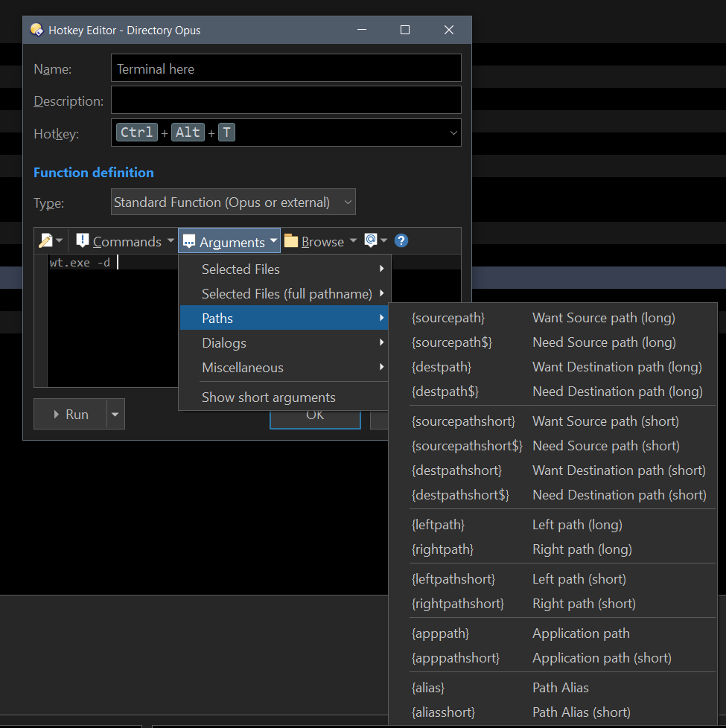Screen dimensions: 726x728
Task: Insert {apppathshort} Application path (short)
Action: [x=553, y=658]
